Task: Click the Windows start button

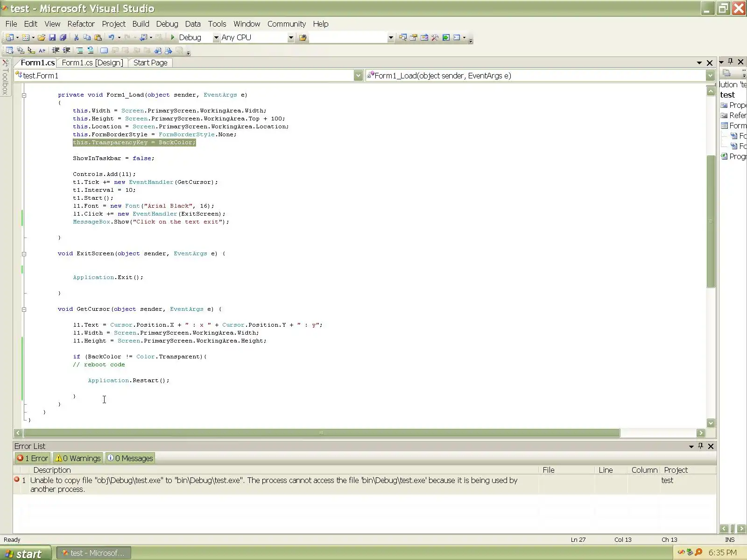Action: (25, 553)
